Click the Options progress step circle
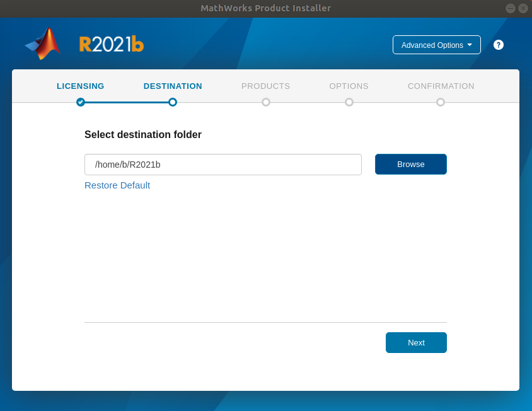532x411 pixels. pyautogui.click(x=349, y=102)
